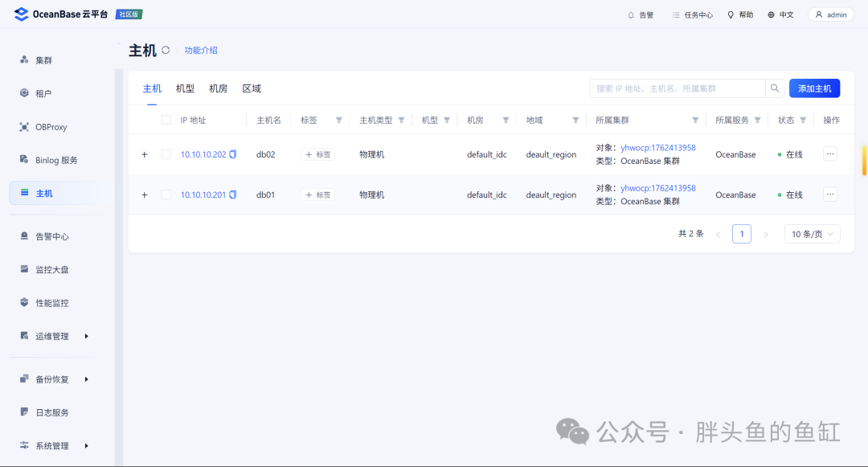Copy IP address 10.10.10.202
Screen dimensions: 868x467
(233, 154)
